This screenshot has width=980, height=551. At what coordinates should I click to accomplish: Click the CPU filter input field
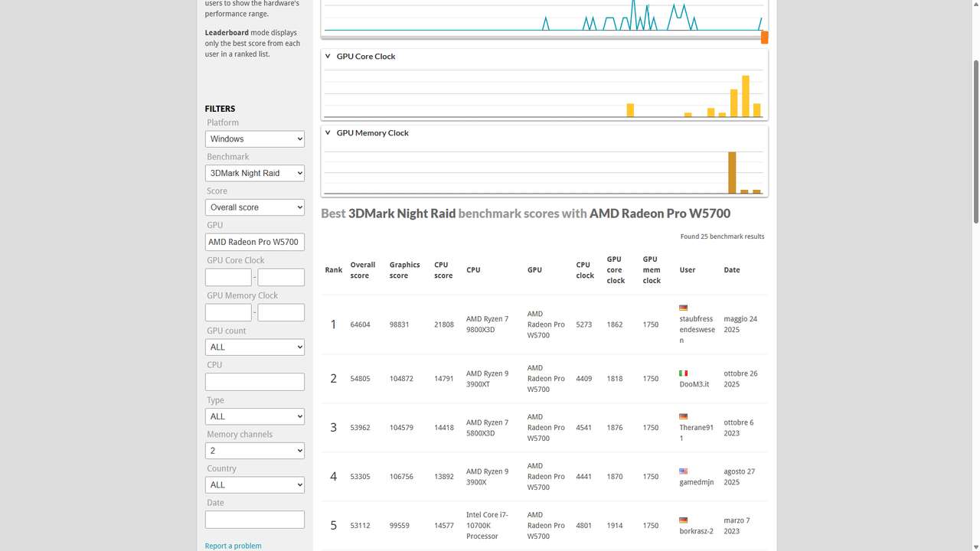254,381
